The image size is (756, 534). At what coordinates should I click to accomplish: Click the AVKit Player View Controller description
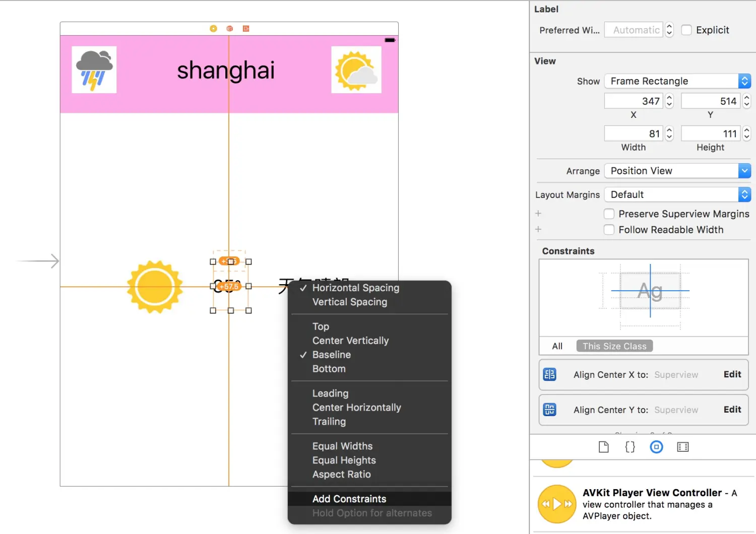point(660,504)
